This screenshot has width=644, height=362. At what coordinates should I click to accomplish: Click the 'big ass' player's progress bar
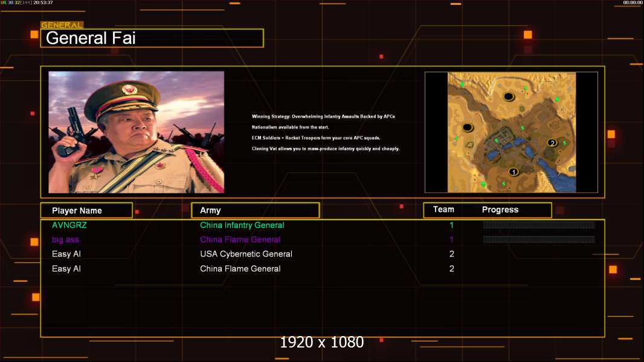point(539,240)
